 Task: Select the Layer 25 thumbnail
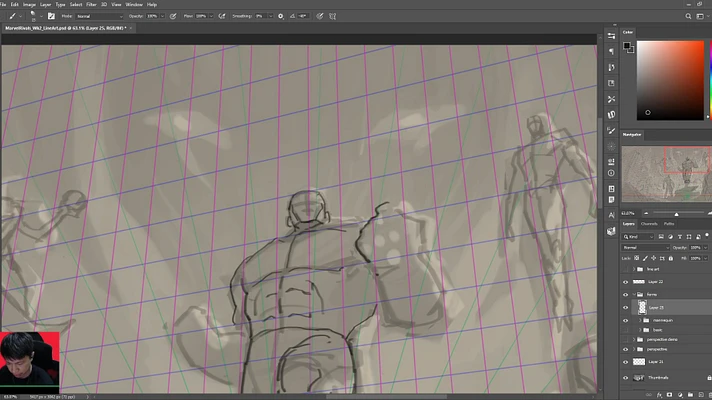click(642, 307)
